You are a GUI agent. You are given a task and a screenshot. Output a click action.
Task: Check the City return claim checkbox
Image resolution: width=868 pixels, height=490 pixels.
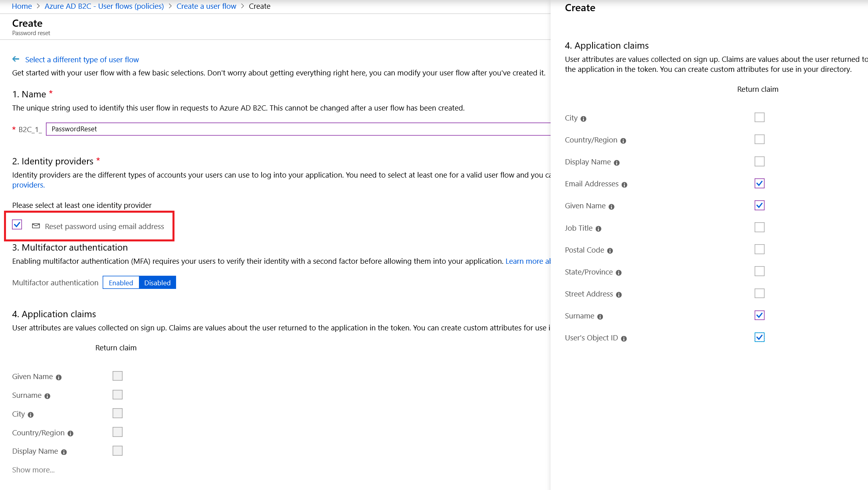(759, 117)
